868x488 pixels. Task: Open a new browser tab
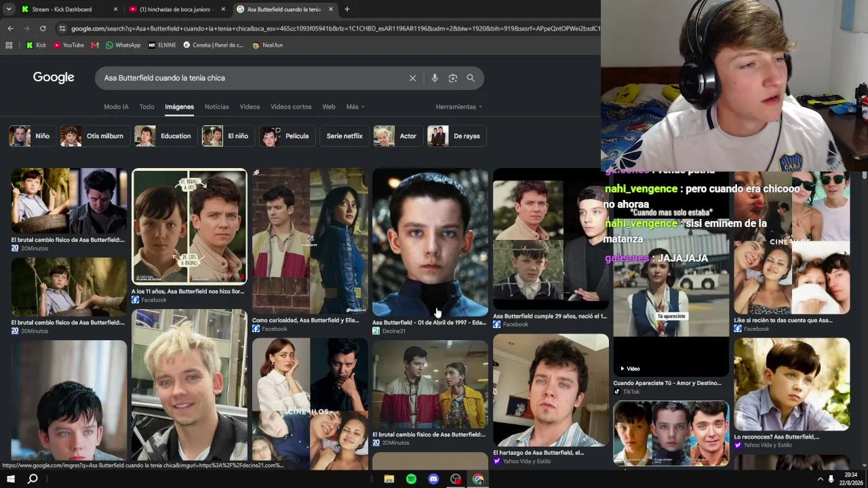coord(347,9)
